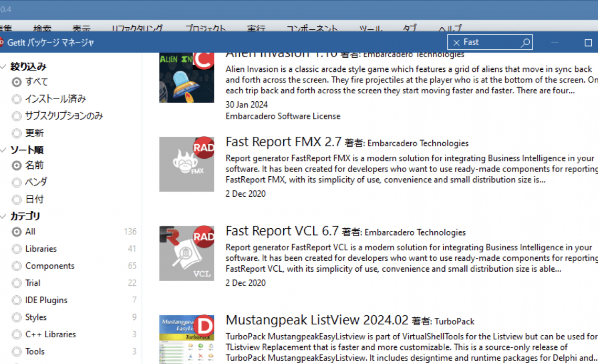Open the プロジェクト menu

point(206,28)
